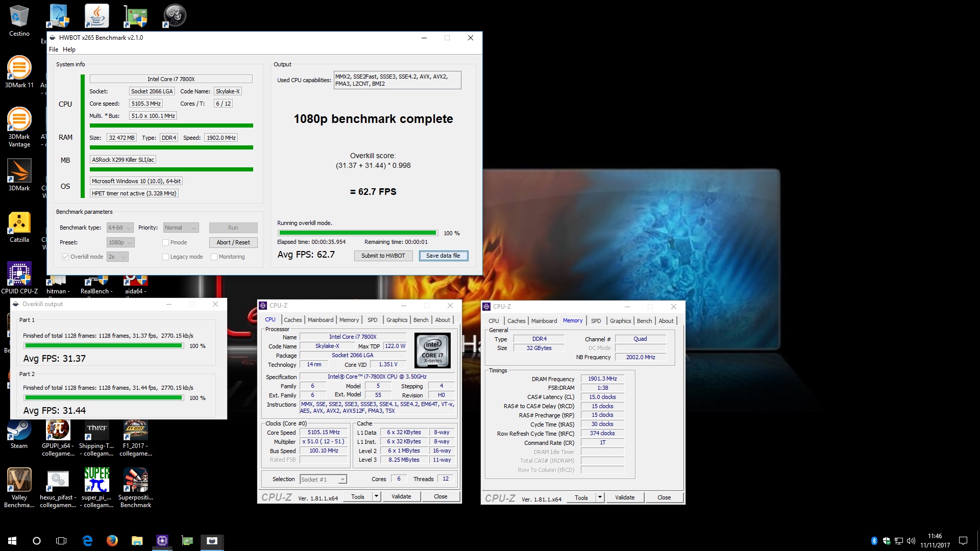Image resolution: width=980 pixels, height=551 pixels.
Task: Select Bench tab in CPU-Z CPU window
Action: (x=421, y=320)
